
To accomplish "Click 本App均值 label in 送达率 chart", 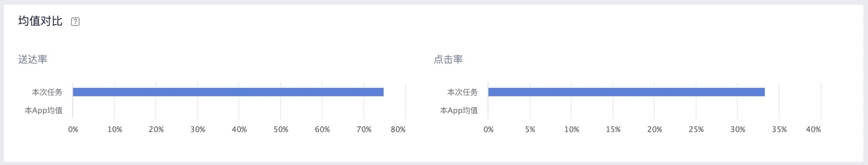I will pos(43,110).
